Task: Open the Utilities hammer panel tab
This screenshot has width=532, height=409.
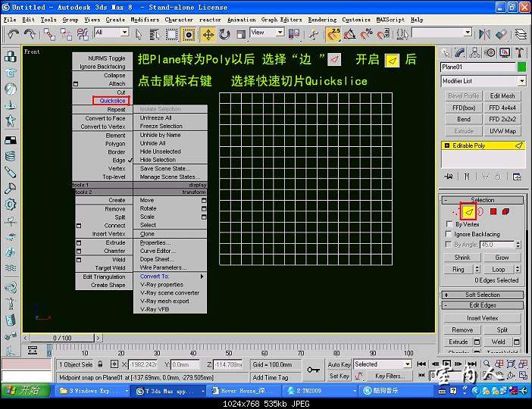Action: point(519,52)
